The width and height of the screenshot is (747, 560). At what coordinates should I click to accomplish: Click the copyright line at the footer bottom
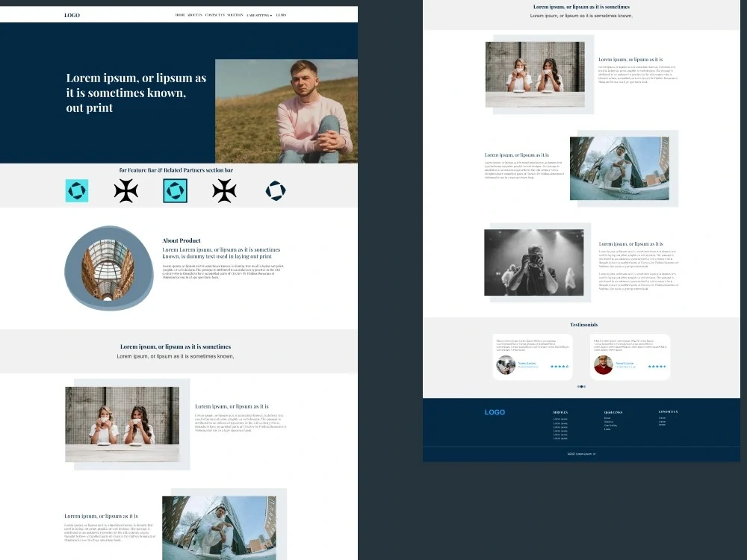(x=581, y=454)
